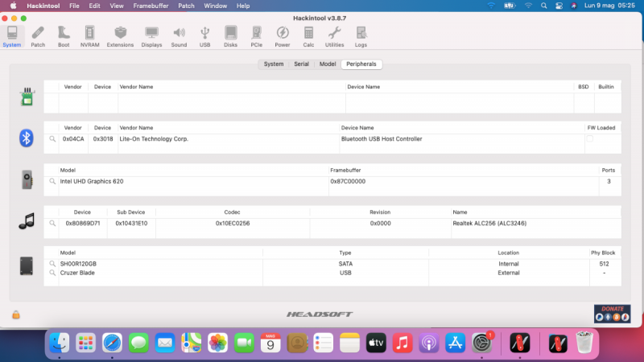644x362 pixels.
Task: Open the Sound toolbar section
Action: point(179,36)
